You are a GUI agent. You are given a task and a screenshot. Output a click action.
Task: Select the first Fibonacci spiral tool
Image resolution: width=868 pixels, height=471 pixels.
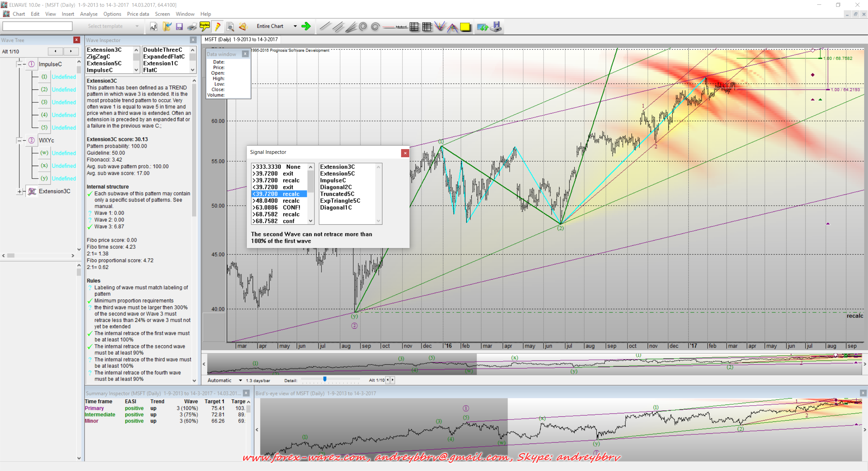363,26
